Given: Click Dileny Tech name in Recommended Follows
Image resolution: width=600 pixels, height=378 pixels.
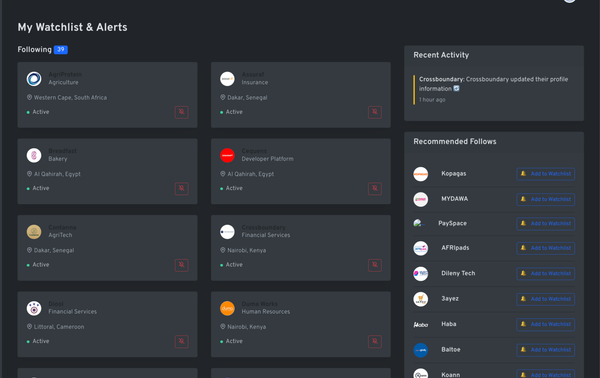Looking at the screenshot, I should pos(458,274).
